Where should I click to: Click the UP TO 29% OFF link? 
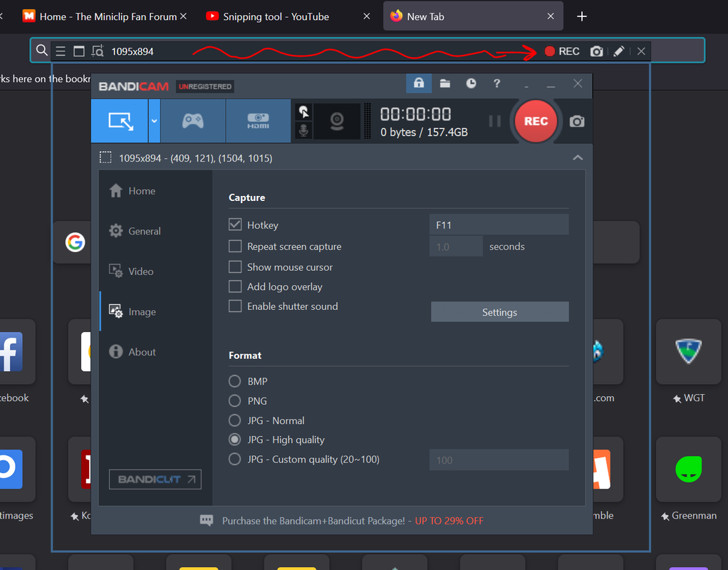pyautogui.click(x=449, y=522)
